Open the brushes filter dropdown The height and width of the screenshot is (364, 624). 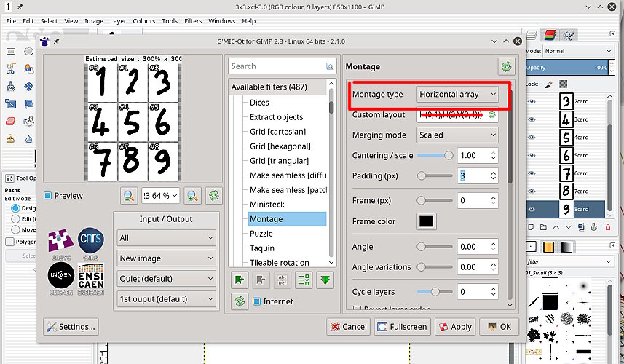[570, 261]
